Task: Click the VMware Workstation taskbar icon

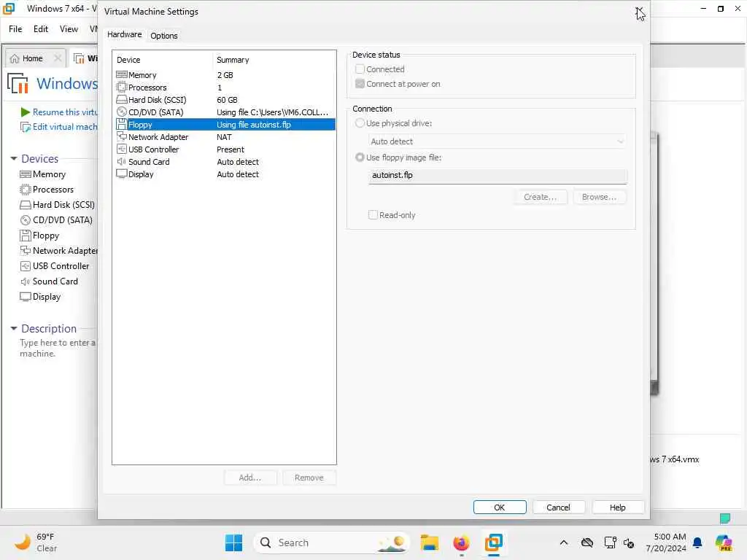Action: [x=494, y=542]
